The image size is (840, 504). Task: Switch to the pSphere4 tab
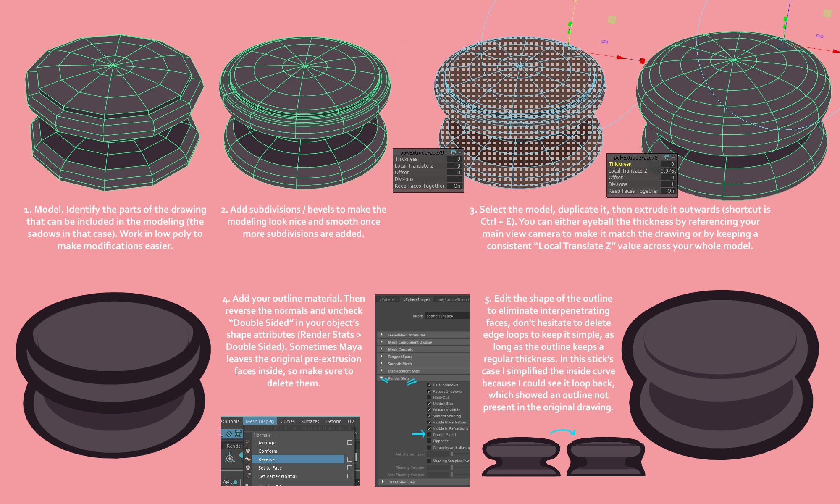pyautogui.click(x=387, y=300)
